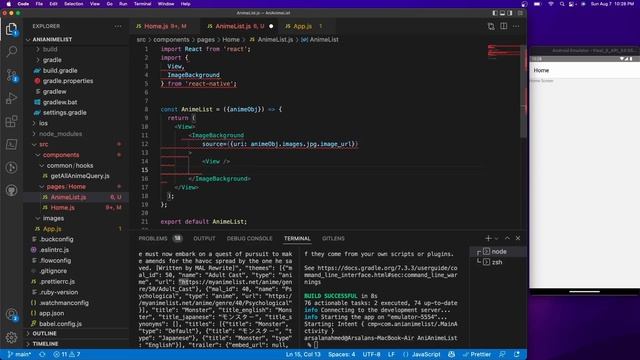Open the Prettier status bar item
This screenshot has height=360, width=640.
477,354
